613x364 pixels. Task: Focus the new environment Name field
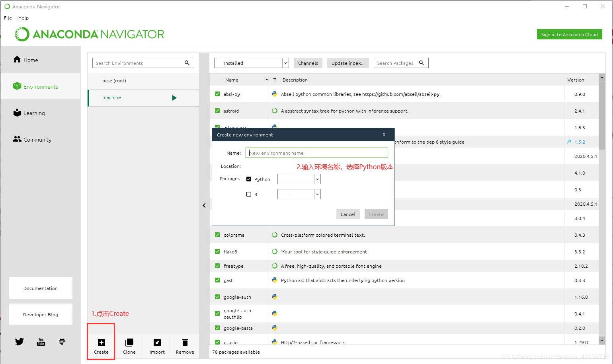click(x=317, y=153)
